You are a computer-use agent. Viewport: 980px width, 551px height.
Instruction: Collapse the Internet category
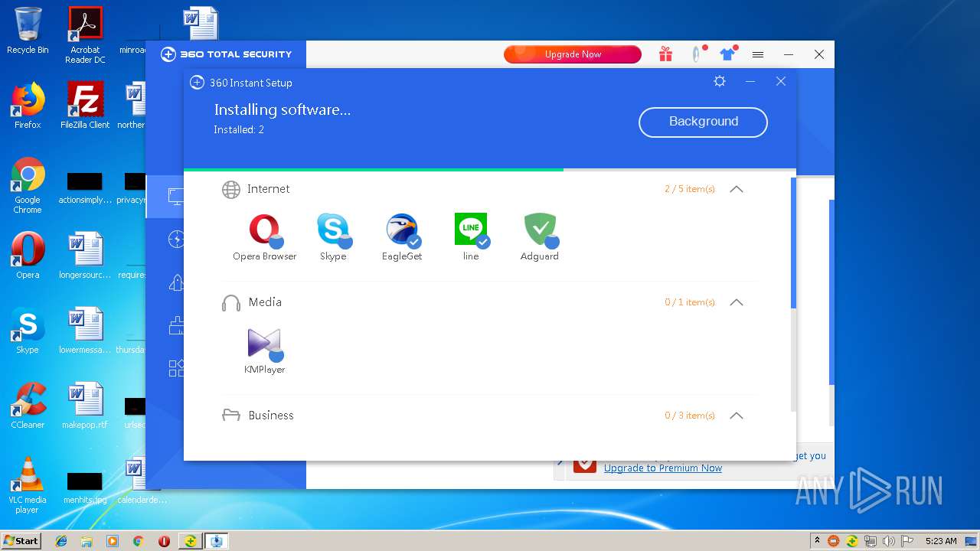(x=737, y=189)
